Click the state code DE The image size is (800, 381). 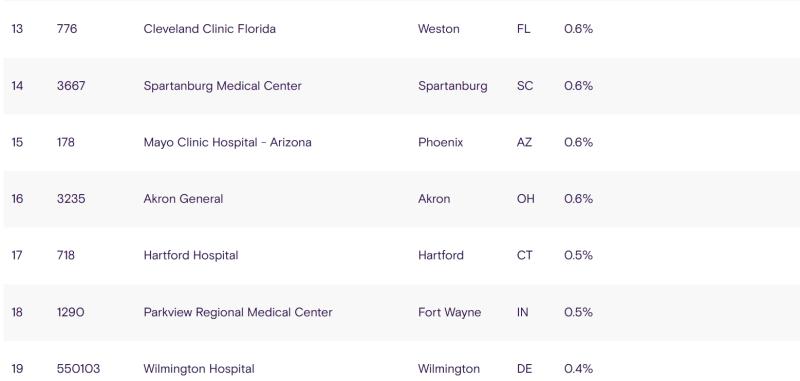tap(524, 369)
